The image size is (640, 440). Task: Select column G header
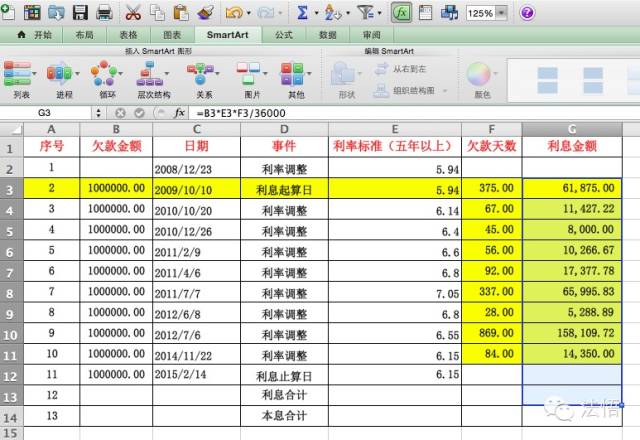pyautogui.click(x=572, y=129)
